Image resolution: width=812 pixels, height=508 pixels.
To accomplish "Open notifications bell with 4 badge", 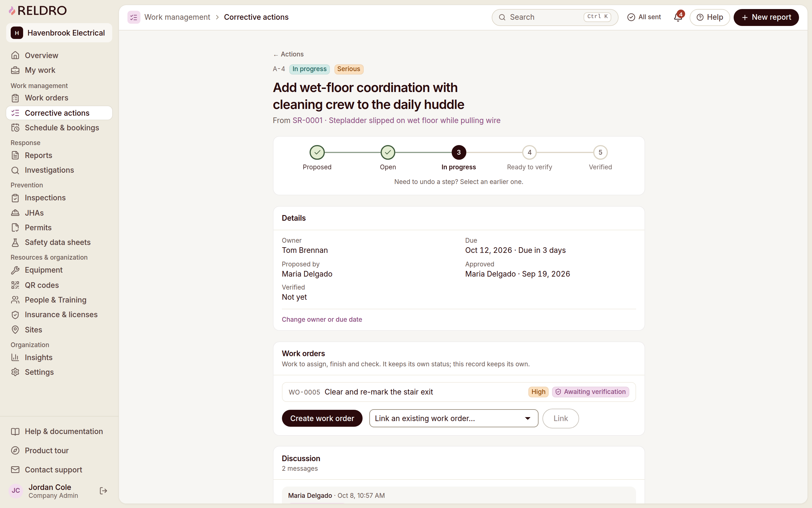I will pyautogui.click(x=678, y=17).
